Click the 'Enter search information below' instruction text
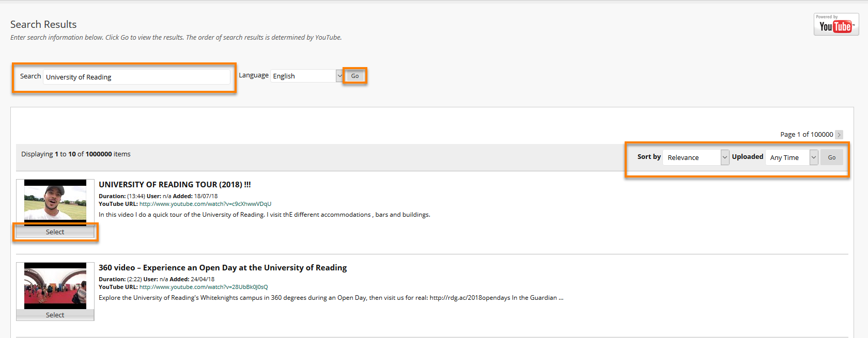Viewport: 868px width, 338px height. point(176,38)
